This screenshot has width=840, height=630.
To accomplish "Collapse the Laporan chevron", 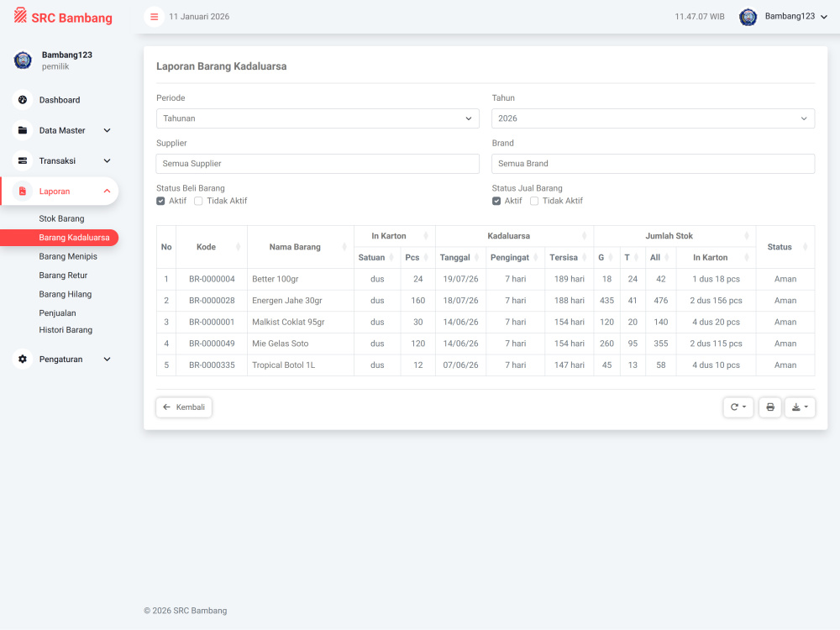I will click(108, 192).
